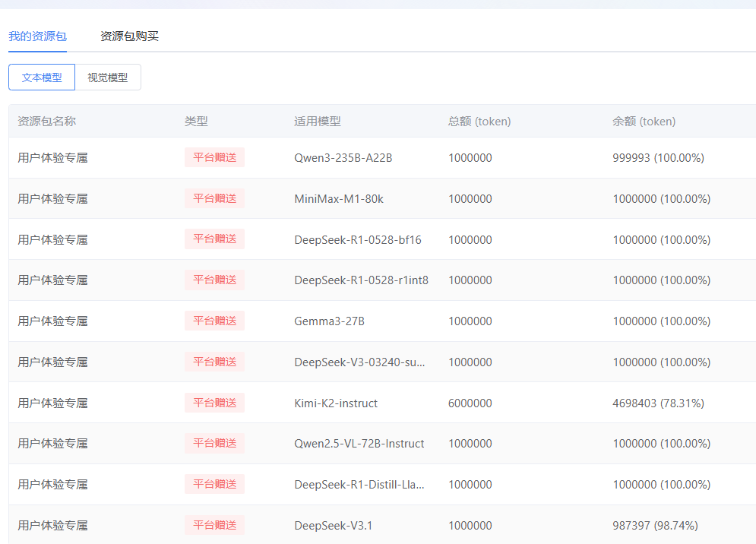This screenshot has width=756, height=544.
Task: Click 用户体验专属 in the Gemma3-27B row
Action: coord(52,321)
